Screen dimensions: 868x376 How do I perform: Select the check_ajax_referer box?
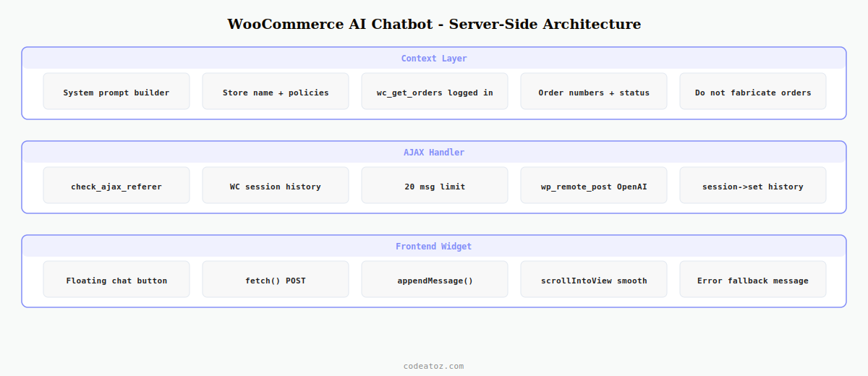[116, 185]
